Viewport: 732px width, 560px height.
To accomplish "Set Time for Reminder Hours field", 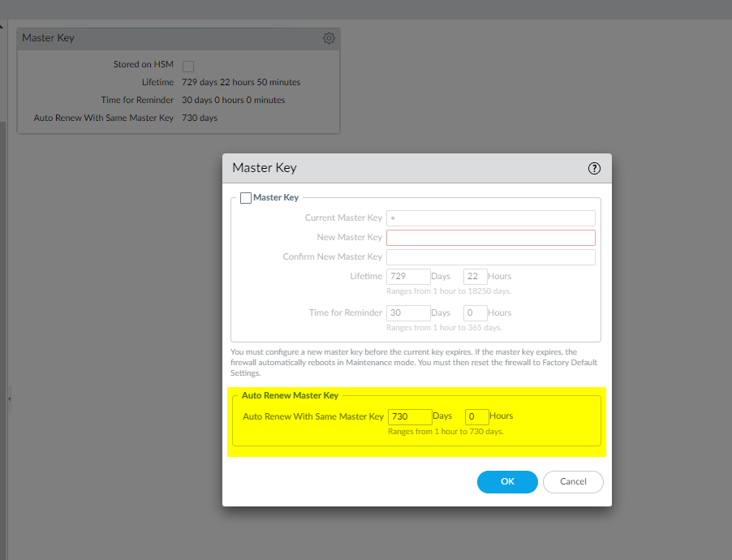I will pyautogui.click(x=476, y=313).
